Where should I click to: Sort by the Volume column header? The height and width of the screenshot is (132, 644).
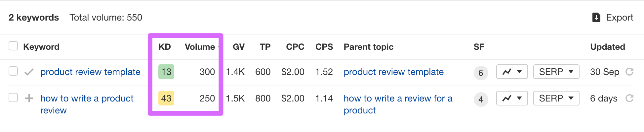[x=200, y=47]
